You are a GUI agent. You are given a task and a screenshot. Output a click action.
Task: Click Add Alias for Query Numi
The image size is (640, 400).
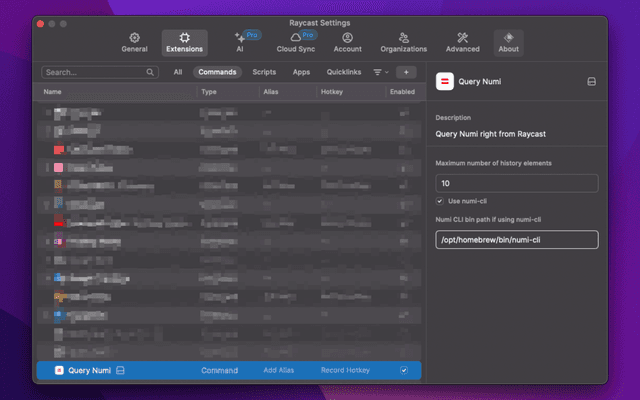coord(279,370)
